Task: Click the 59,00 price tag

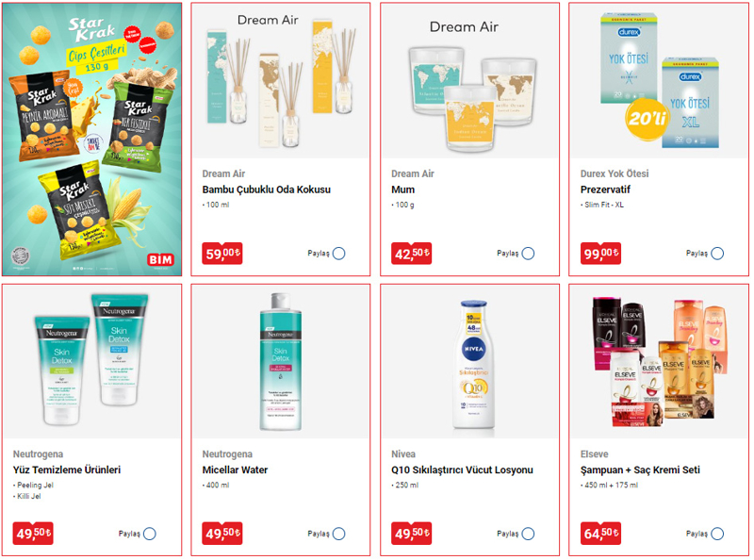Action: (x=222, y=253)
